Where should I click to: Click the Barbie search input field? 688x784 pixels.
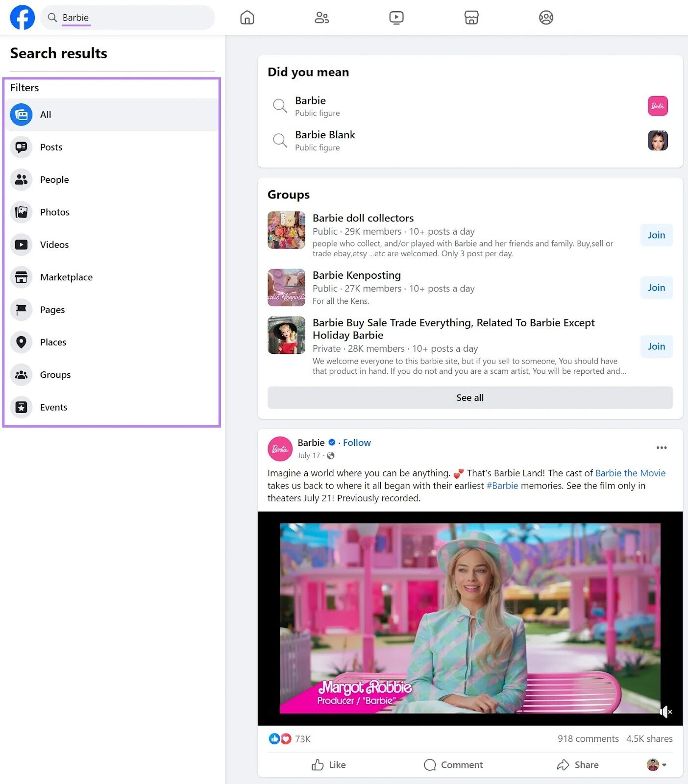[x=132, y=18]
